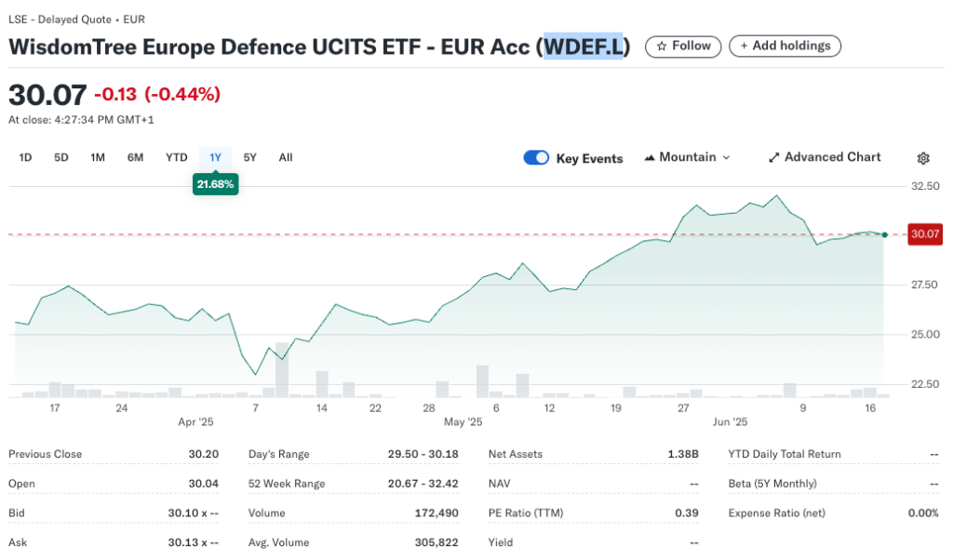Click the plus icon on Add holdings
953x560 pixels.
pos(744,46)
